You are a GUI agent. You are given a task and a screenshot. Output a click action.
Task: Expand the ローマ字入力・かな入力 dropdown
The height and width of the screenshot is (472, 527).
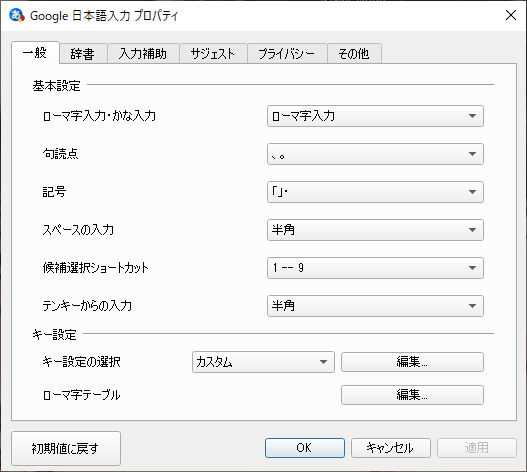(x=375, y=116)
